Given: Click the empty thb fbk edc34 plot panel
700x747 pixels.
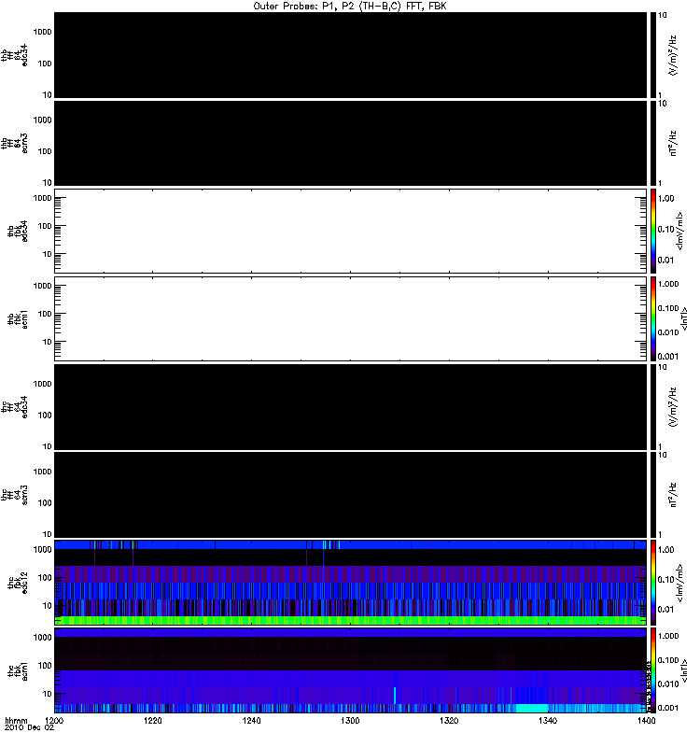Looking at the screenshot, I should [x=350, y=231].
